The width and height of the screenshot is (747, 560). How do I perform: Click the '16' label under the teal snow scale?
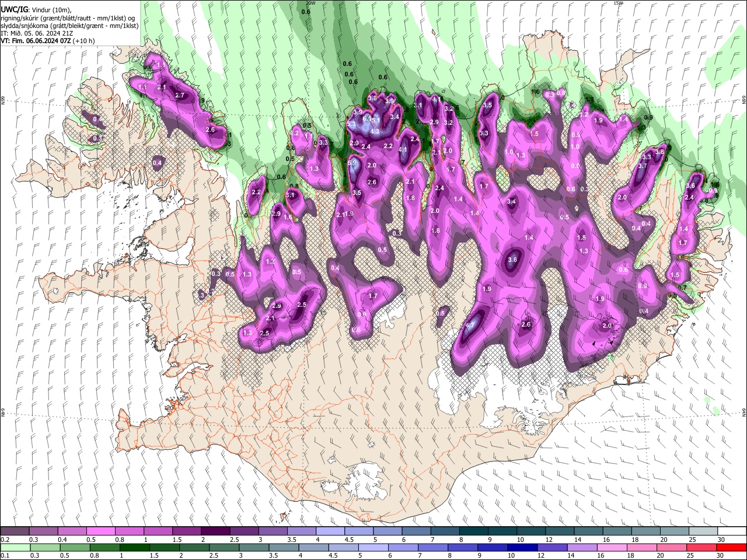606,540
